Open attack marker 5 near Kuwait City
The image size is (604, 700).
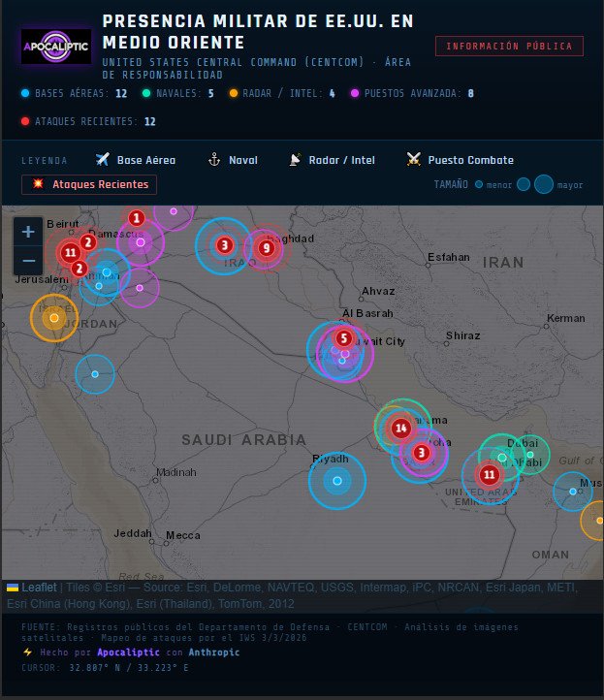pos(344,338)
